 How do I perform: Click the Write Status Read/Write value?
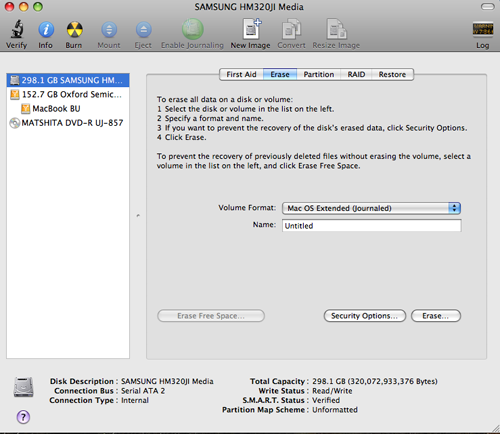point(332,391)
